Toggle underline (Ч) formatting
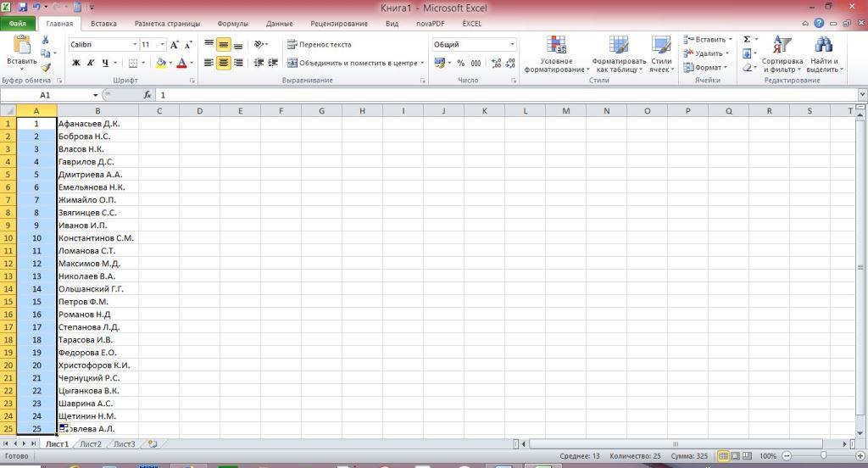 click(x=105, y=63)
